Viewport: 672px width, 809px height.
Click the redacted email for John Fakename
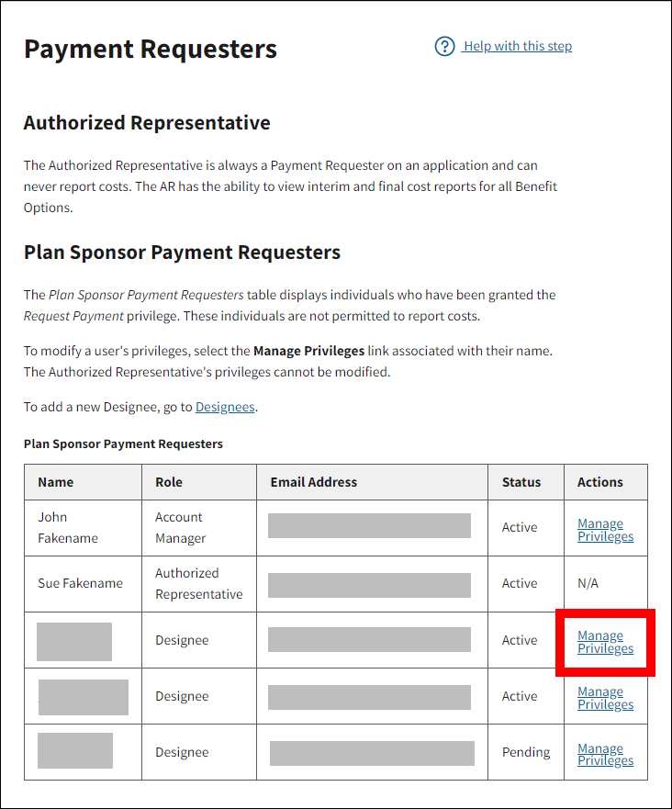[369, 526]
